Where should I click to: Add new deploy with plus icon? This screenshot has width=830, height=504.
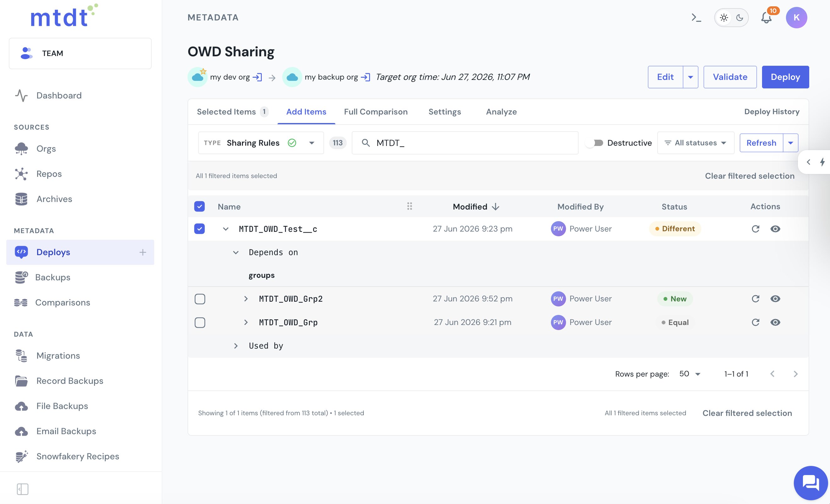coord(143,252)
